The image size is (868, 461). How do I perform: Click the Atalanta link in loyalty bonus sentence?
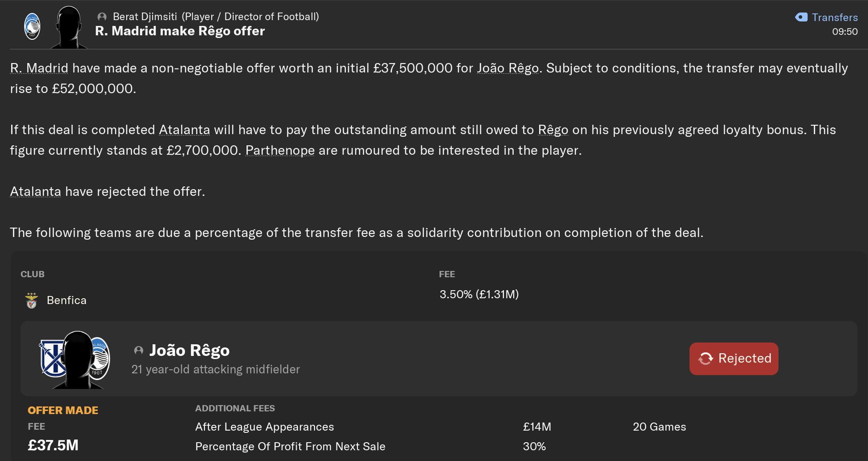point(184,130)
